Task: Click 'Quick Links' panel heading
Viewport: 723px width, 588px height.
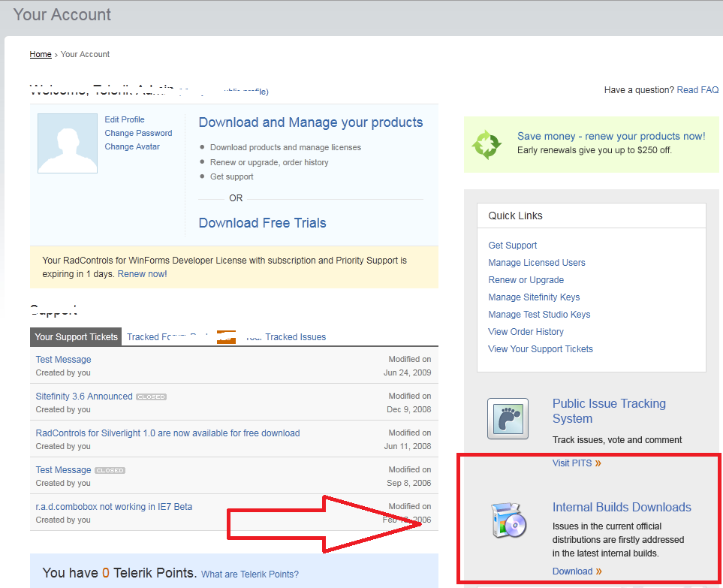Action: [x=515, y=216]
